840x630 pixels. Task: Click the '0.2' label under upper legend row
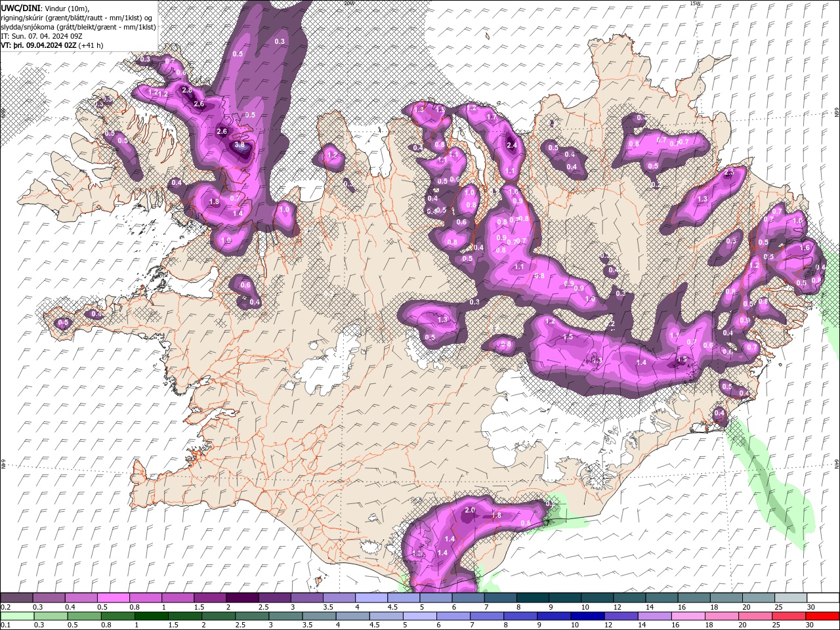pos(5,607)
